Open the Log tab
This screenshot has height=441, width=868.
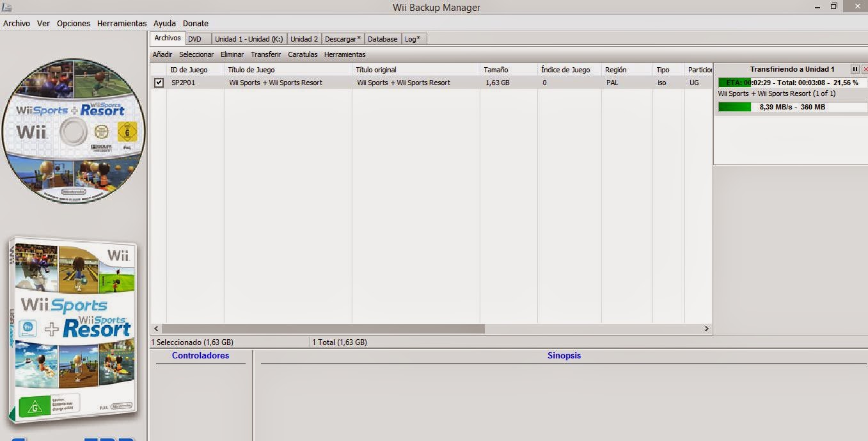pos(413,38)
